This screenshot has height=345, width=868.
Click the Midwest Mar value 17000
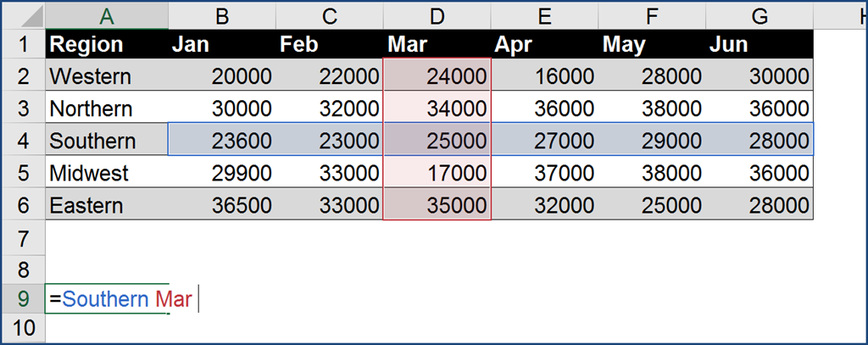click(x=437, y=173)
